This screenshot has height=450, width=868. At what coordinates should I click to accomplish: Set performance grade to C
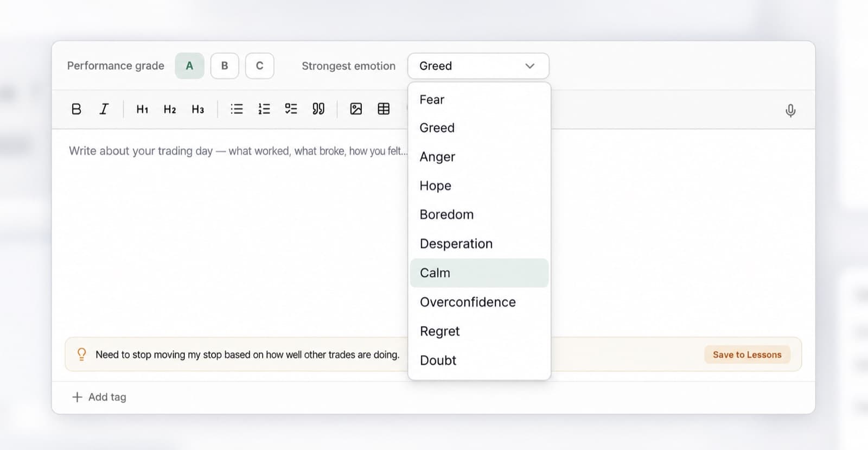click(259, 66)
